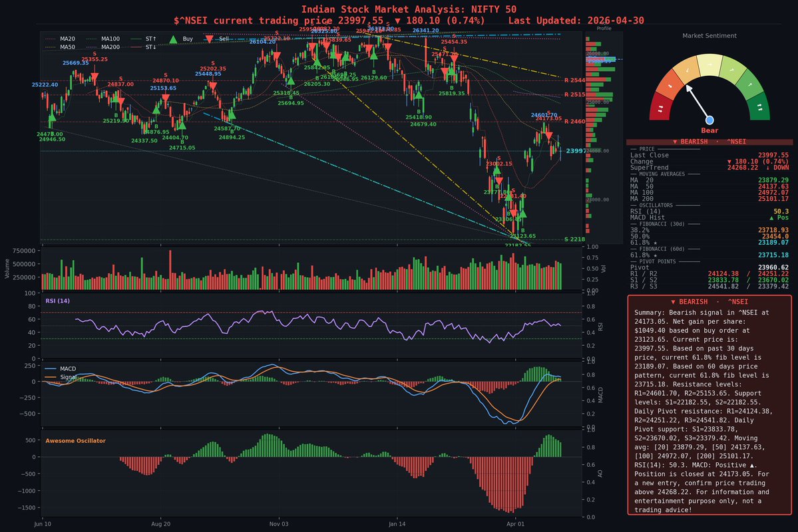Click the blue pivot dot of sentiment needle
This screenshot has width=798, height=532.
pos(709,120)
